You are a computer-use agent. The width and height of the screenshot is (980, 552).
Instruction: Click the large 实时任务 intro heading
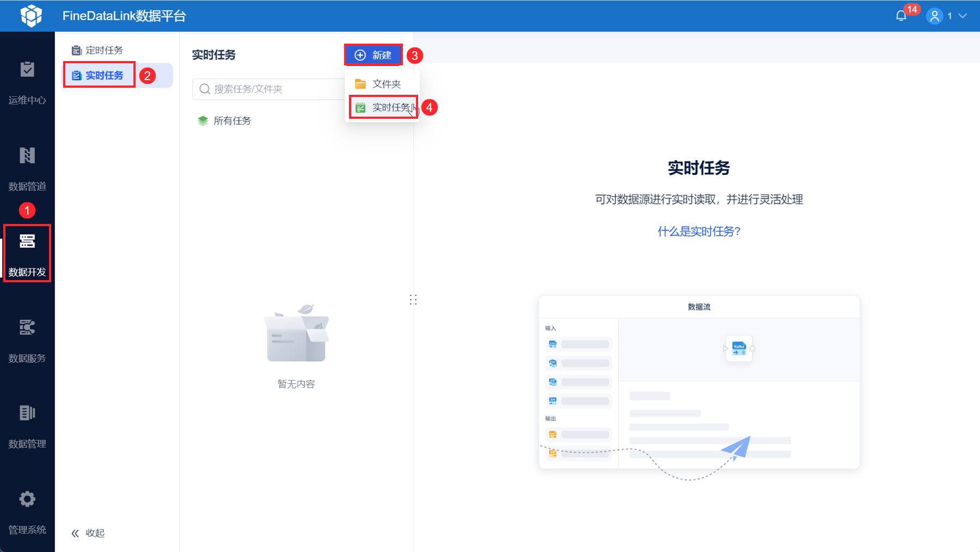[x=699, y=168]
